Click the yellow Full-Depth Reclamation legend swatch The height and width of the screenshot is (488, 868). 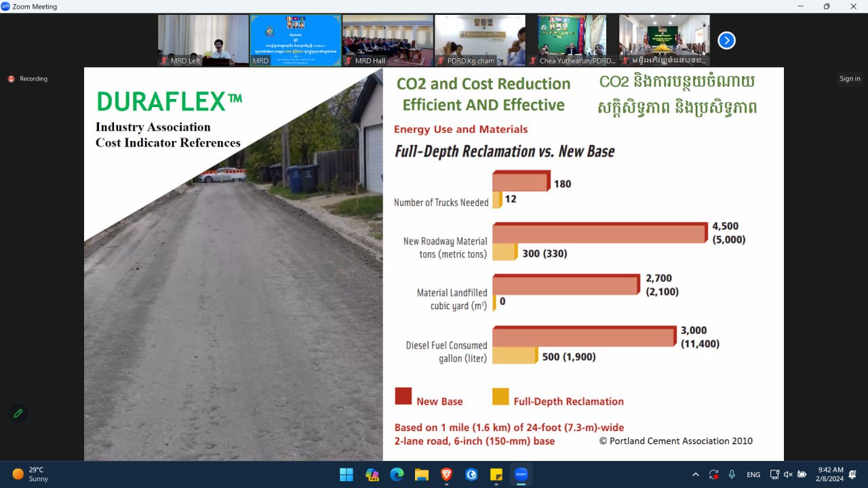[500, 396]
